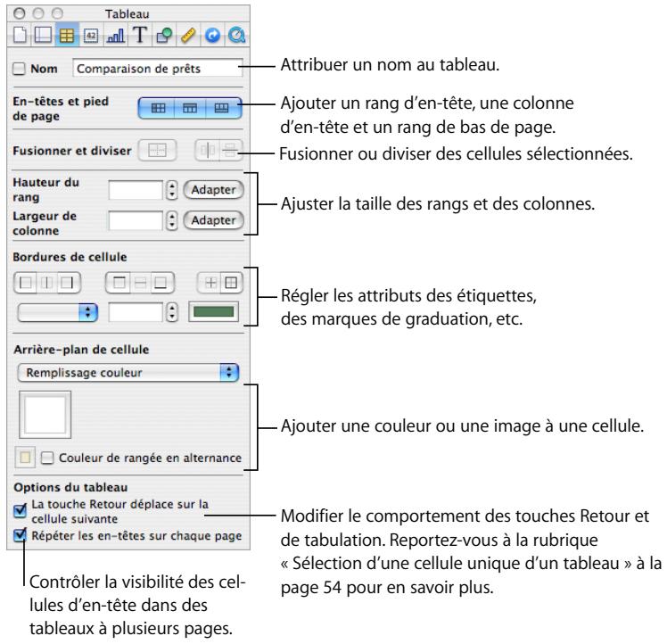Open the Cell format inspector icon

[x=91, y=36]
